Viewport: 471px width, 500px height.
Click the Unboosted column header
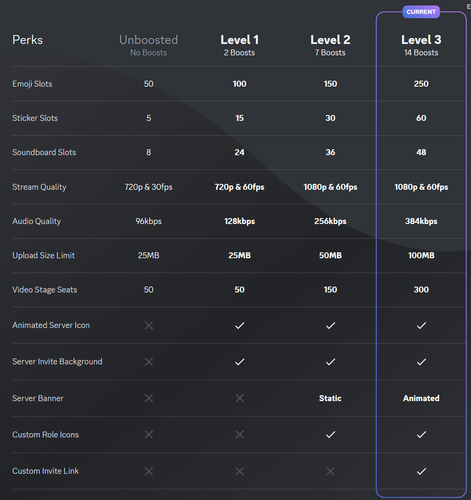coord(149,45)
